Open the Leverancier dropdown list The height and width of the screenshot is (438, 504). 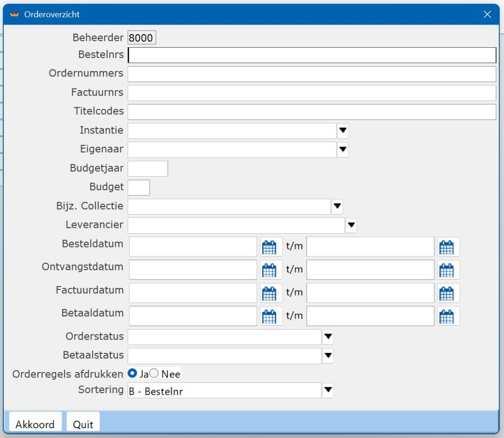tap(351, 226)
